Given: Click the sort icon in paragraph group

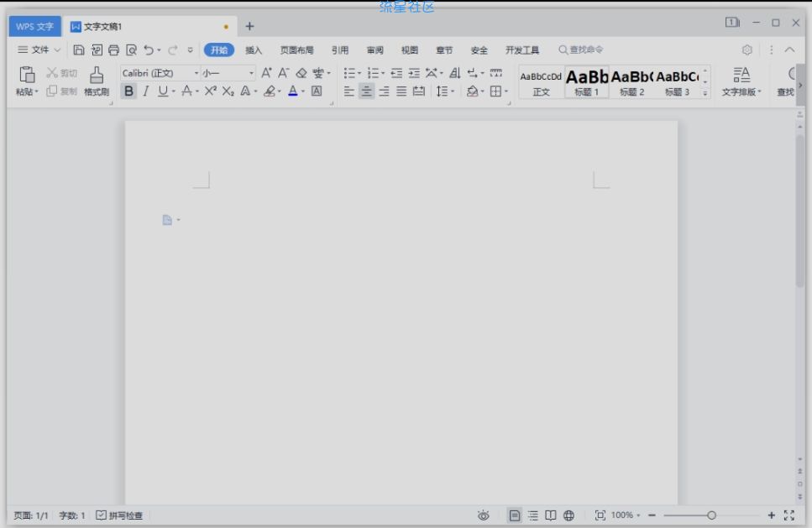Looking at the screenshot, I should [x=454, y=73].
